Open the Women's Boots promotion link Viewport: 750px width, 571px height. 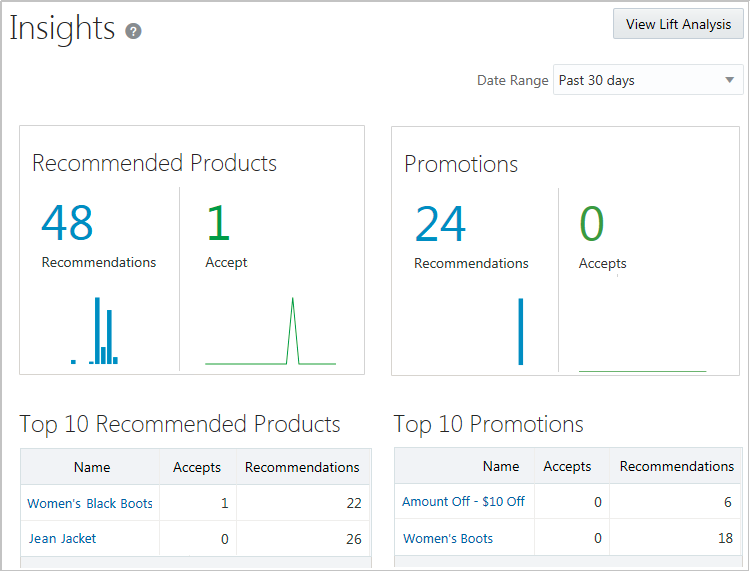tap(448, 538)
